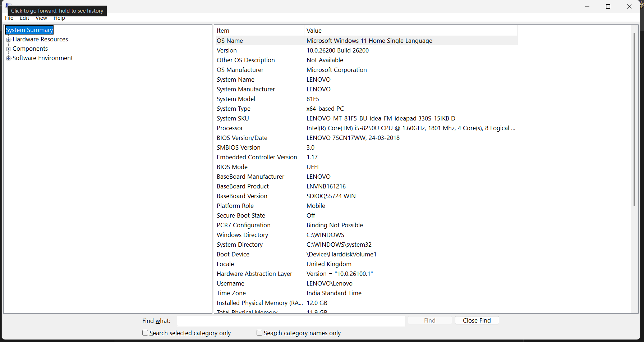
Task: Click the value 10.0.26200 Build 26200
Action: (x=338, y=50)
